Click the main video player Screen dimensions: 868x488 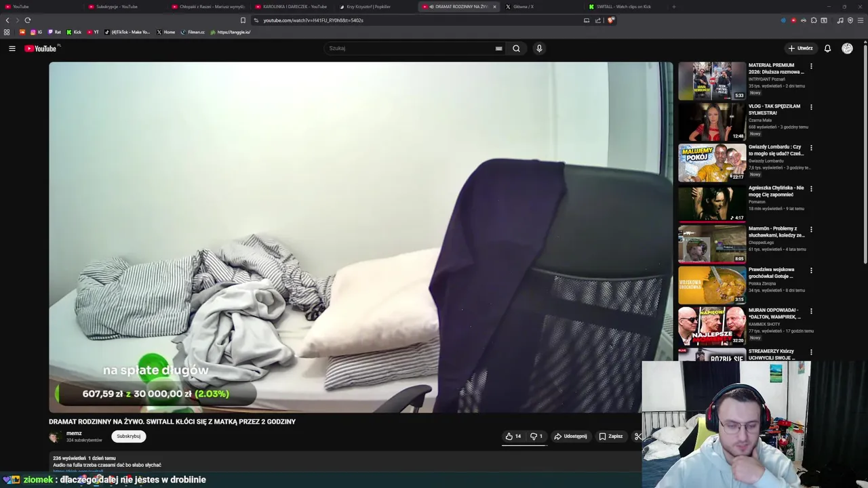(361, 237)
